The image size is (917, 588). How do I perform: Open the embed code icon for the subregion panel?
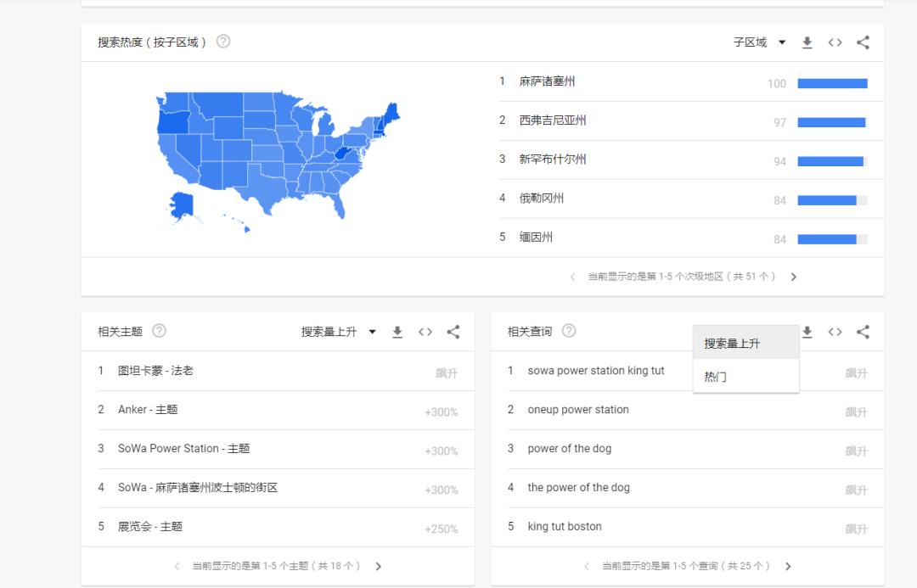tap(835, 42)
